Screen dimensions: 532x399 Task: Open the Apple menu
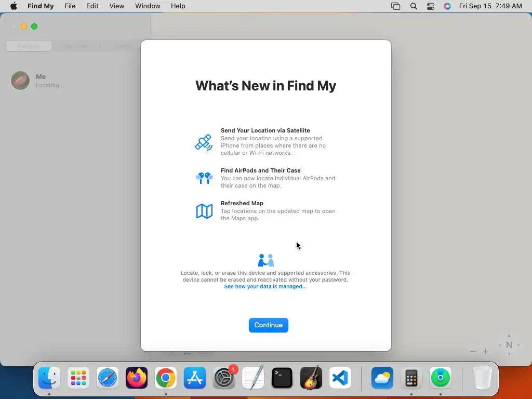[14, 6]
